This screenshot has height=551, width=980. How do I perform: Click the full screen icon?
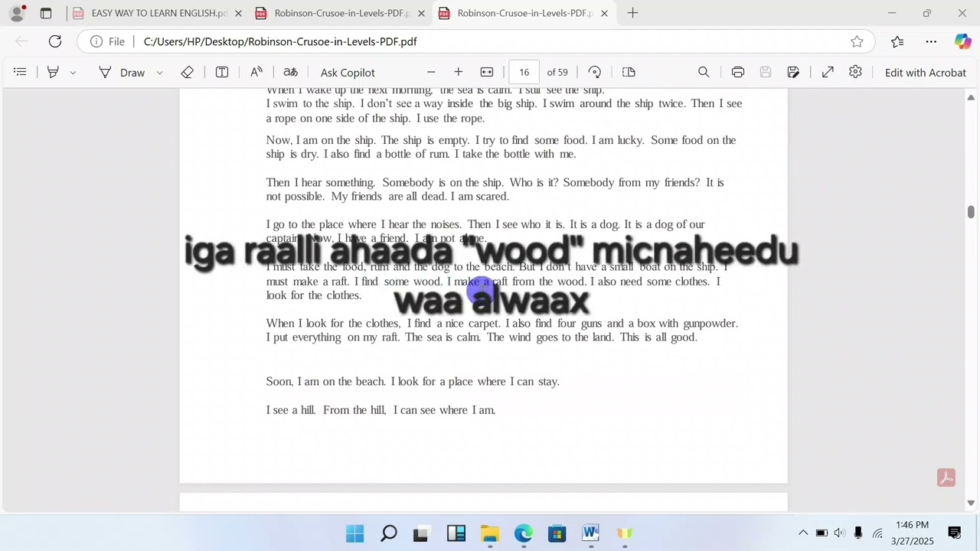click(828, 72)
